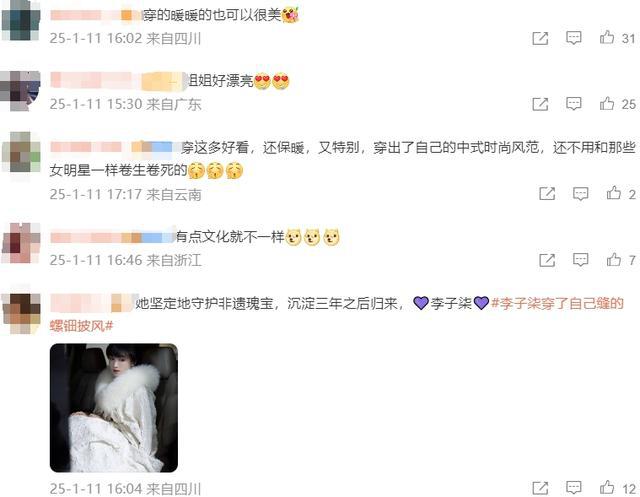Like the 16:46 Zhejiang comment
The image size is (640, 497).
(613, 260)
